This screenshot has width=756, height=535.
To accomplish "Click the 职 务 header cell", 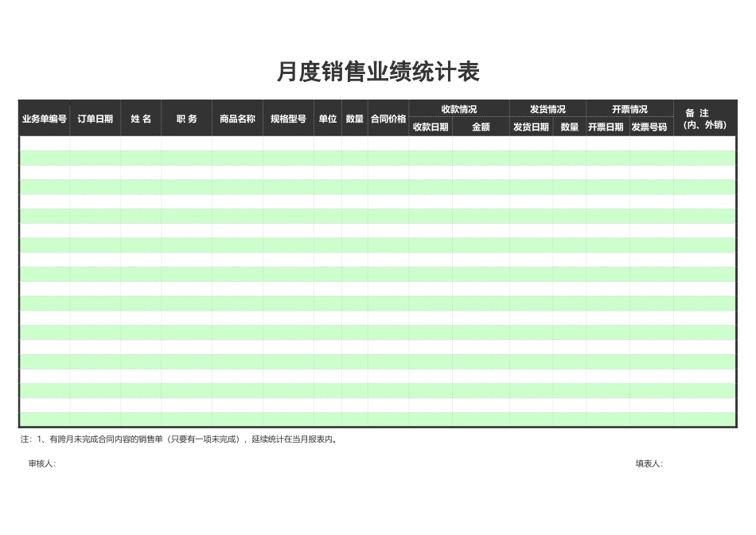I will 186,118.
